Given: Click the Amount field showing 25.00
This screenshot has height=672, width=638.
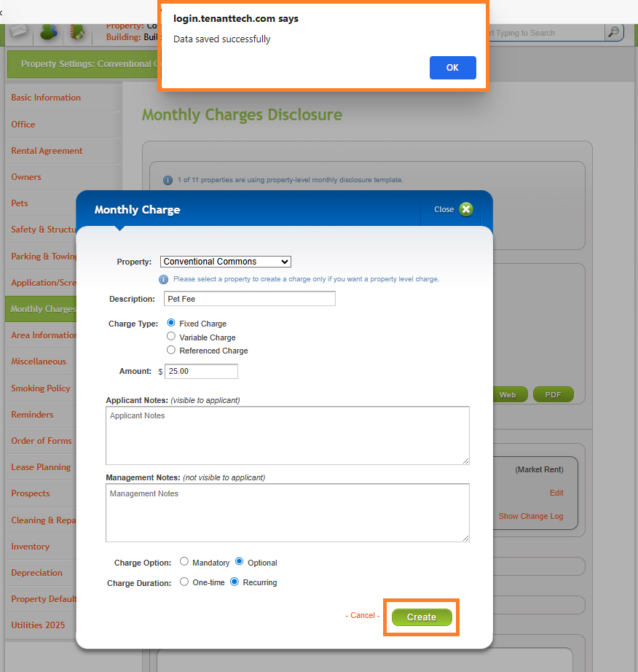Looking at the screenshot, I should click(x=201, y=371).
